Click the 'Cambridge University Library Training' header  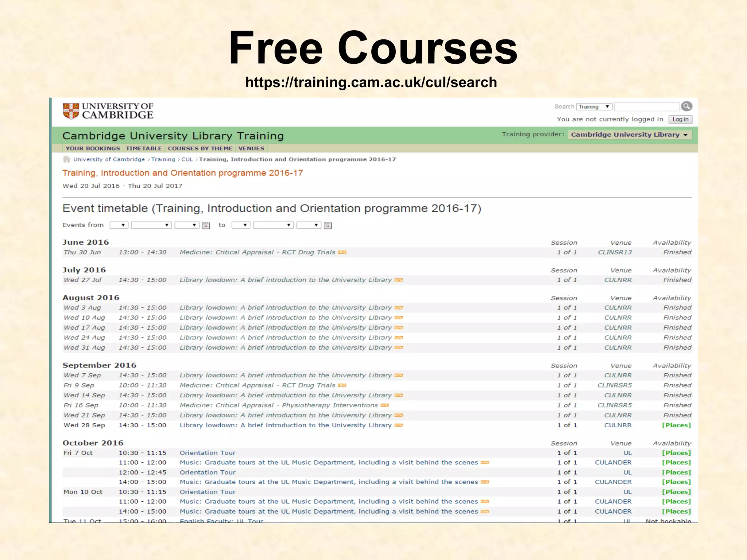coord(173,136)
